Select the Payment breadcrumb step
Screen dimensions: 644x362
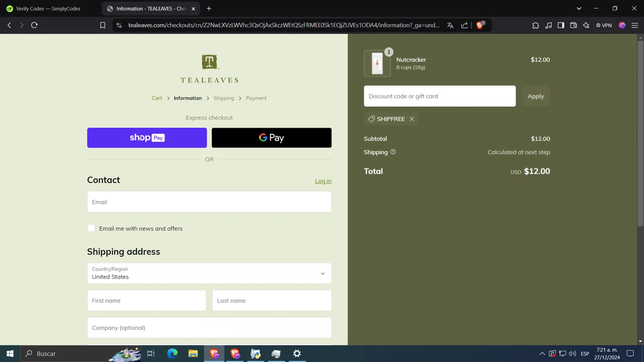click(256, 98)
